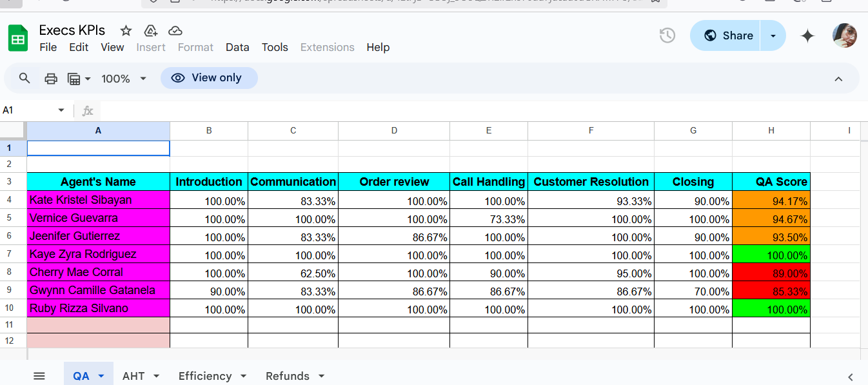Open the Gemini sparkle icon
Image resolution: width=868 pixels, height=385 pixels.
coord(807,36)
